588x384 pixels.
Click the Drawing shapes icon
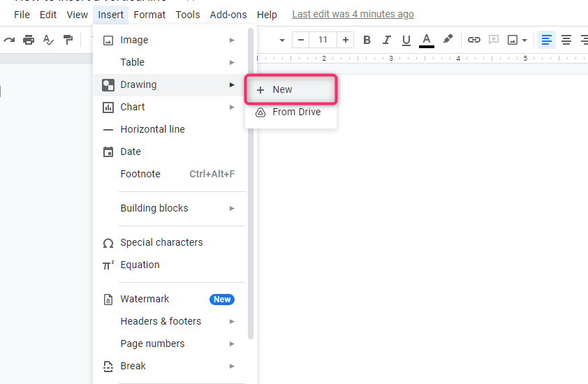[108, 85]
